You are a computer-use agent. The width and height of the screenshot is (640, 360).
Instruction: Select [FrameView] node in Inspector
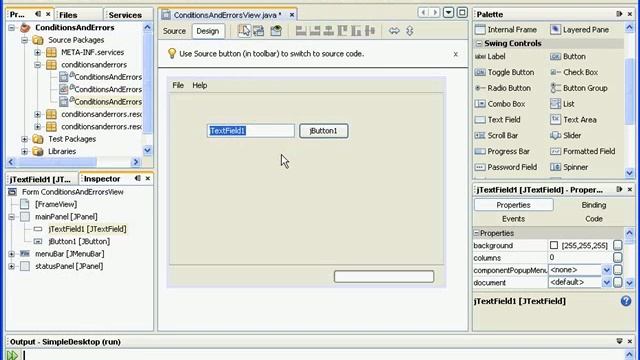coord(56,204)
